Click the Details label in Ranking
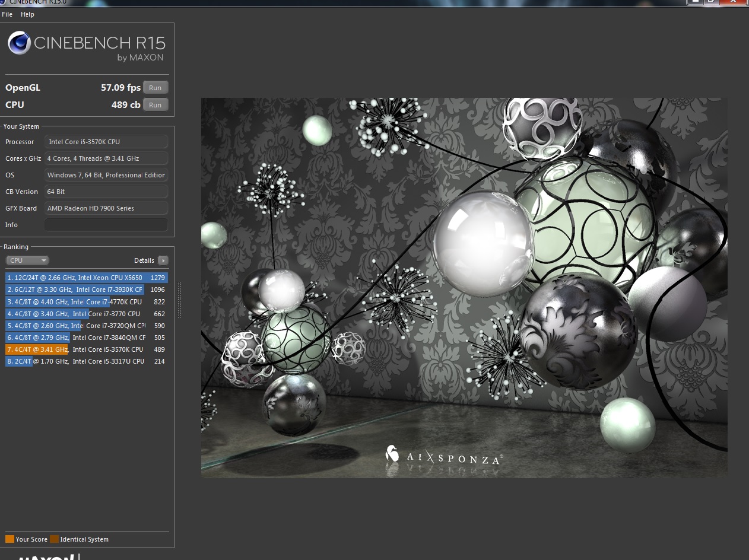 point(144,260)
